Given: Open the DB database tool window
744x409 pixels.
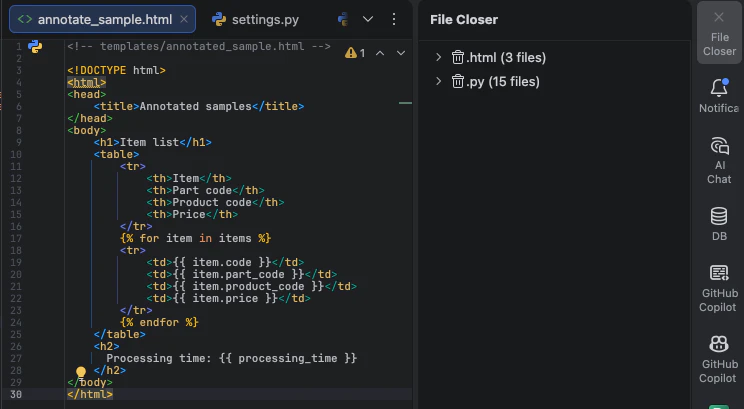Looking at the screenshot, I should coord(719,224).
